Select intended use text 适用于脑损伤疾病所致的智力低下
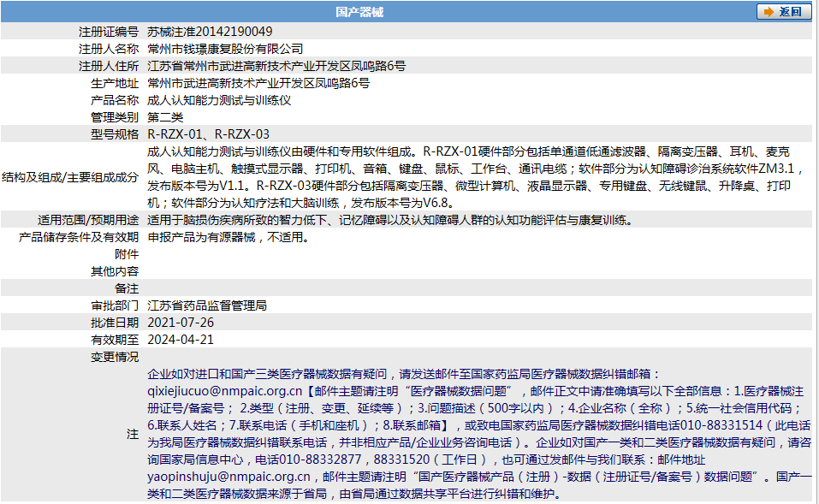This screenshot has width=819, height=504. pyautogui.click(x=391, y=221)
